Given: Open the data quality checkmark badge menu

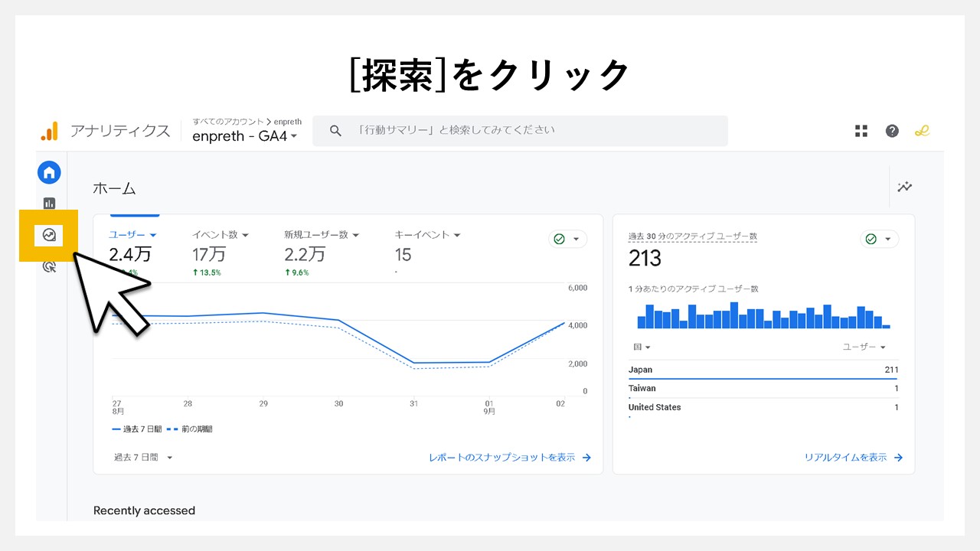Looking at the screenshot, I should 567,239.
